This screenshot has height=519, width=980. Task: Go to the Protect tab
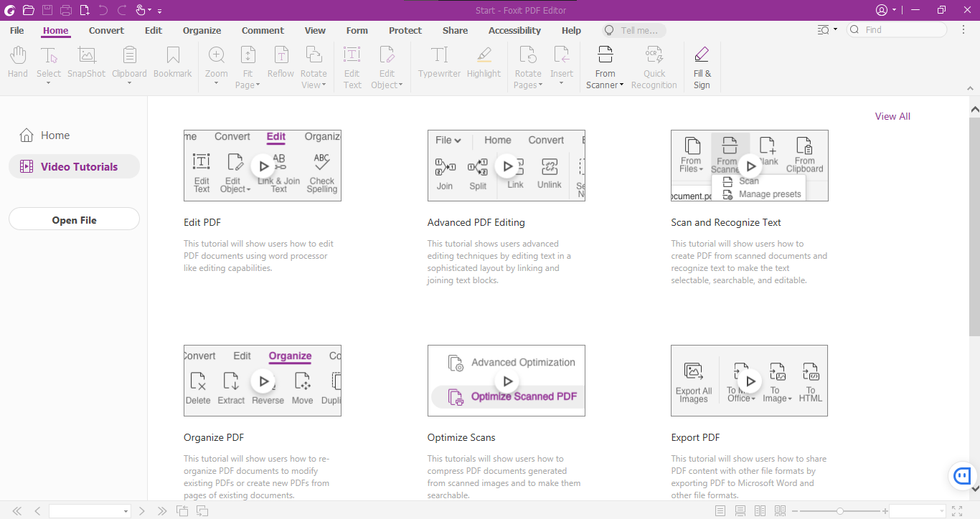[x=405, y=31]
